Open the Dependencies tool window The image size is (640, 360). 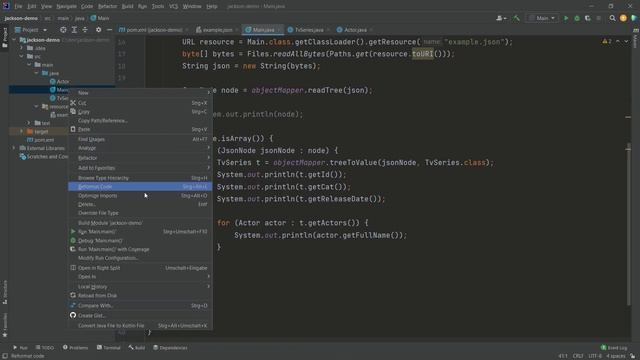point(170,348)
